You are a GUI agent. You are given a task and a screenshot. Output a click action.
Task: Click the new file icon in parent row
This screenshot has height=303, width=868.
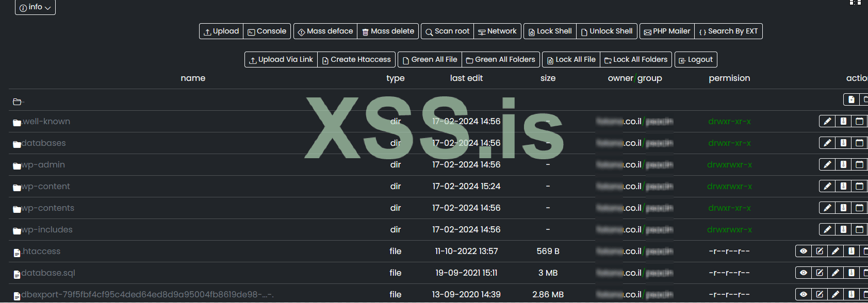coord(851,100)
